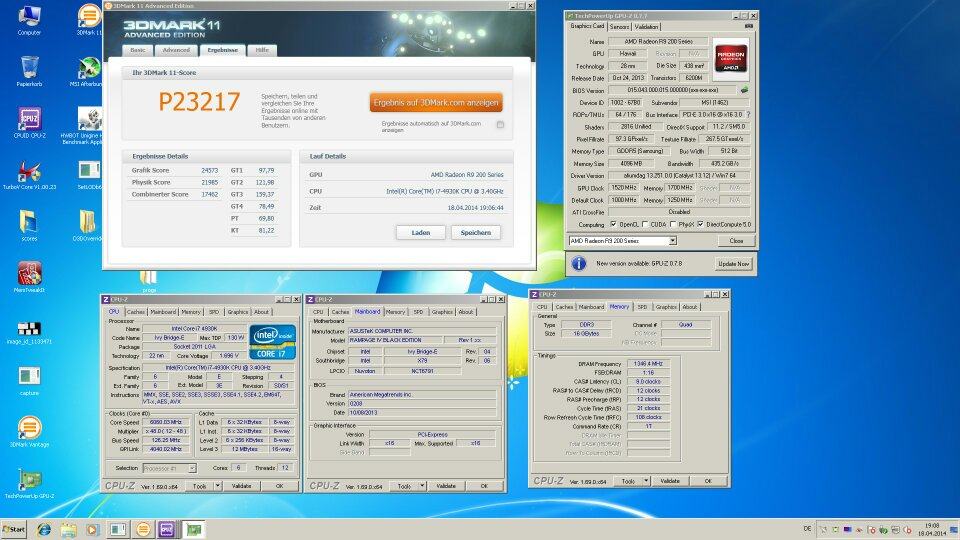Toggle the CUDA checkbox in GPU-Z

coord(645,225)
